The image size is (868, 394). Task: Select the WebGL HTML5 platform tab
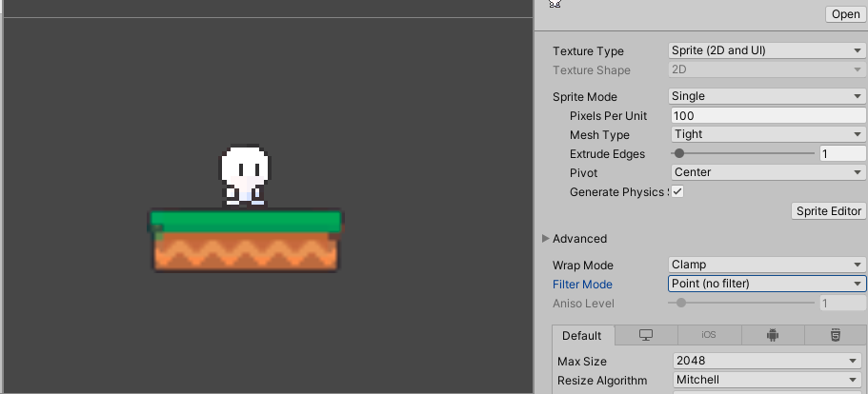click(x=836, y=335)
